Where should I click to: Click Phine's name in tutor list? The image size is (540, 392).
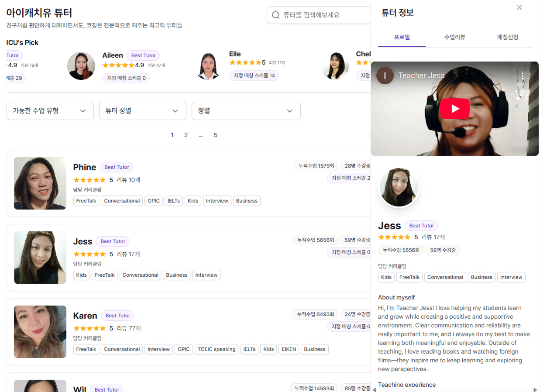coord(85,167)
